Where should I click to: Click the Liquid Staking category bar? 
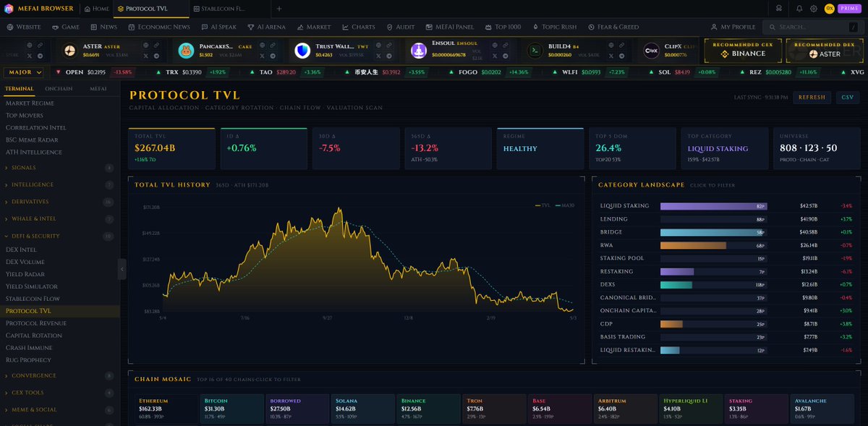tap(713, 206)
